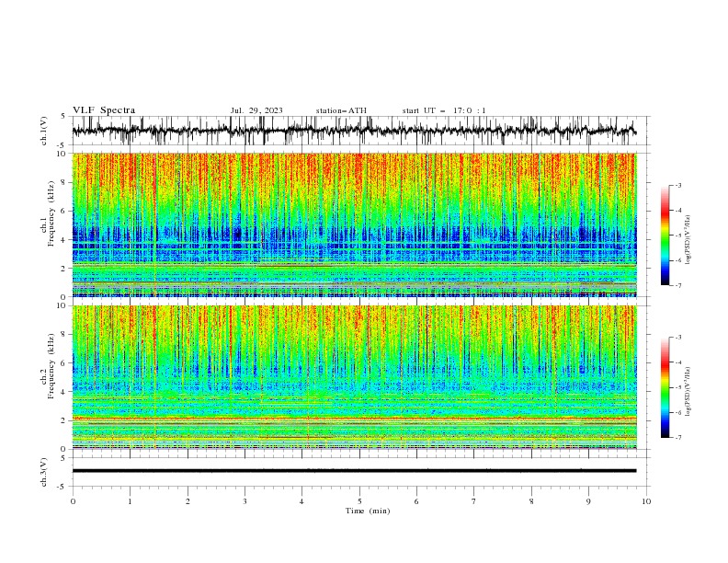Viewport: 728px width, 563px height.
Task: Click time axis tick label "9"
Action: [588, 501]
